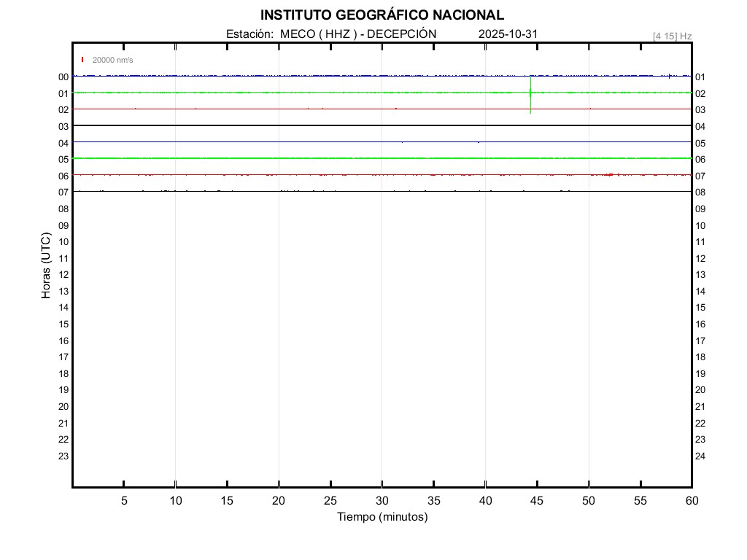Click hour label 12 on the left axis

point(63,275)
